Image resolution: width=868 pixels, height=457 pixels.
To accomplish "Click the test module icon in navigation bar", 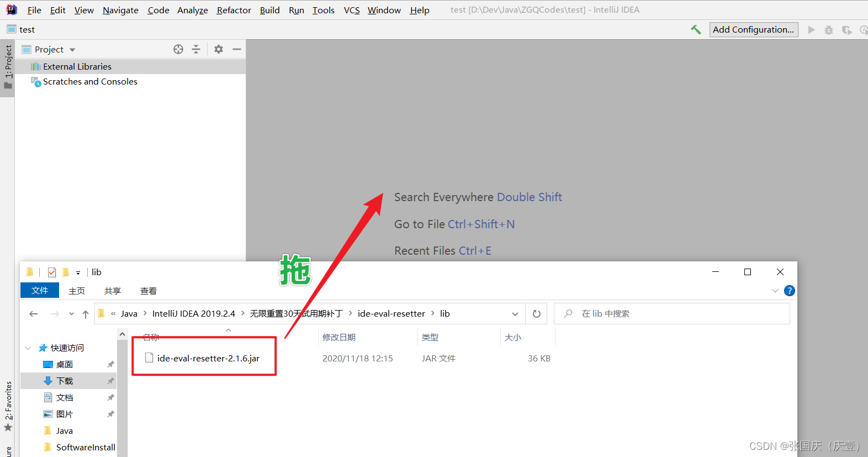I will click(12, 29).
